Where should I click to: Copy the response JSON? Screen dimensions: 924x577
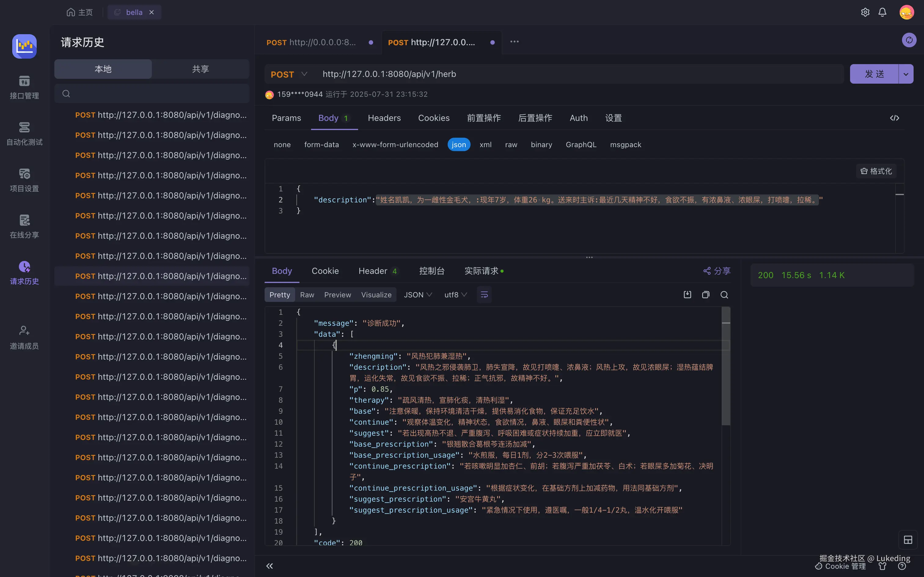pyautogui.click(x=705, y=295)
